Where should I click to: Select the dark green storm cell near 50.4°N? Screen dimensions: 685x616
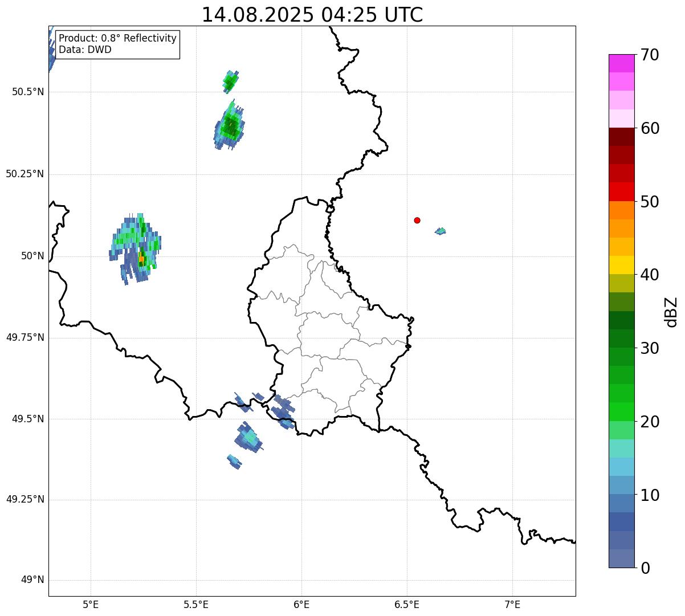[x=230, y=126]
